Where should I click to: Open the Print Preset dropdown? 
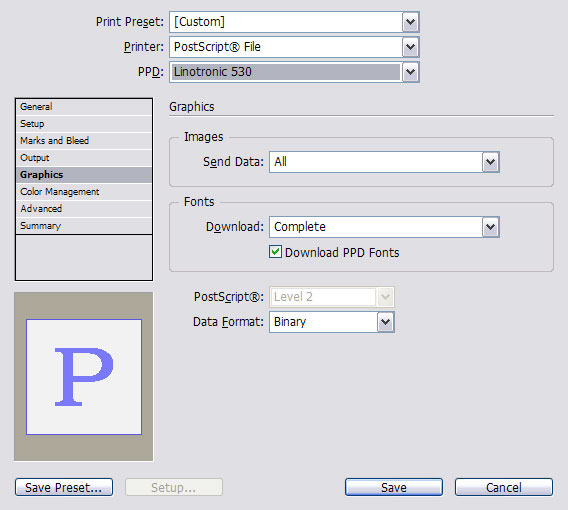tap(410, 22)
